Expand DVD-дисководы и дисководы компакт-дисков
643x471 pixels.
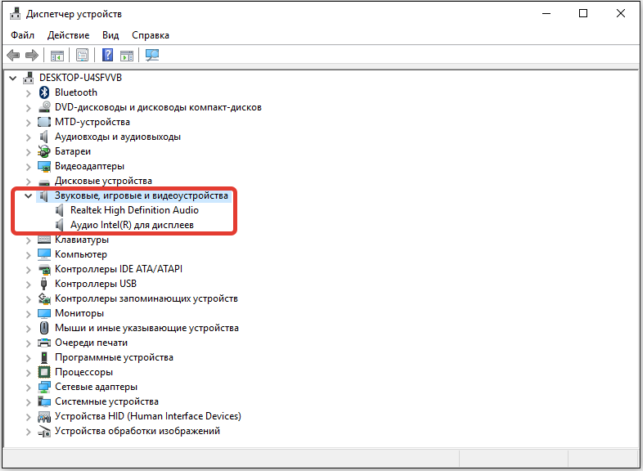click(28, 108)
